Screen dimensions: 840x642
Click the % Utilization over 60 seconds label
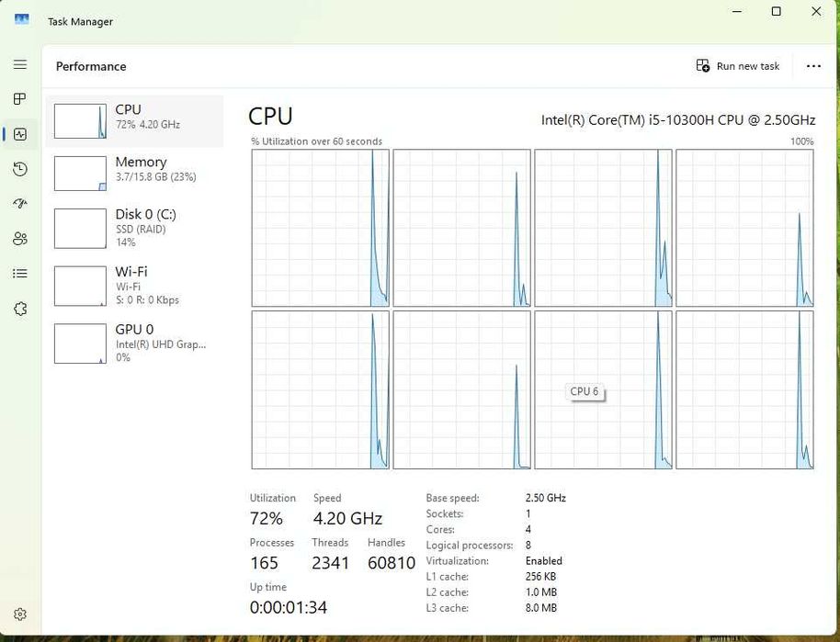point(316,141)
